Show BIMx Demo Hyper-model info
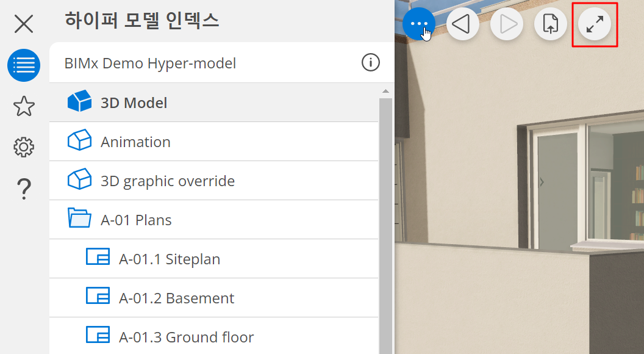Image resolution: width=644 pixels, height=354 pixels. click(371, 63)
